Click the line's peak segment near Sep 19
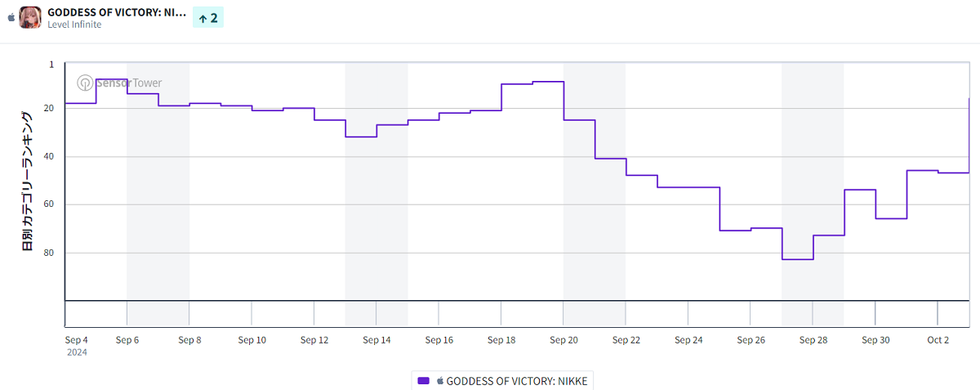 click(x=548, y=82)
